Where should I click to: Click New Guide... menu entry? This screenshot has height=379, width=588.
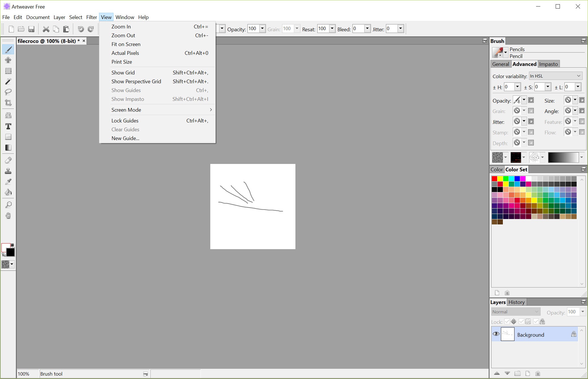click(x=125, y=138)
